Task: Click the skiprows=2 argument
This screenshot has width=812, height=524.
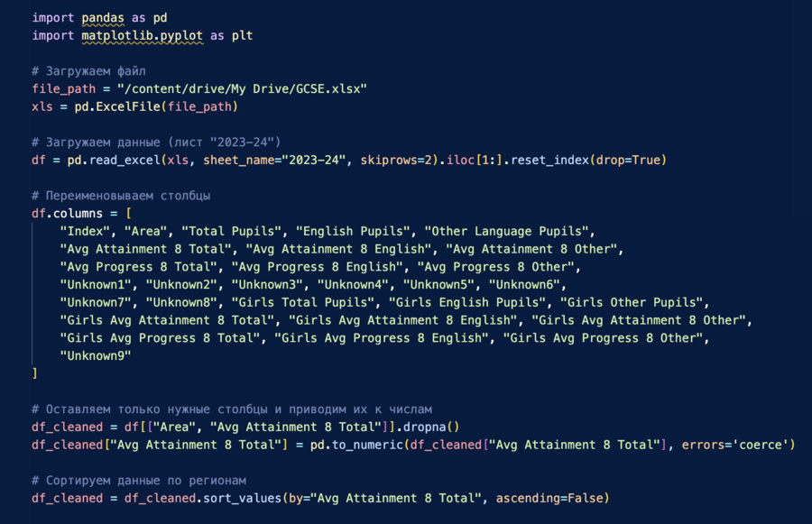Action: (398, 161)
